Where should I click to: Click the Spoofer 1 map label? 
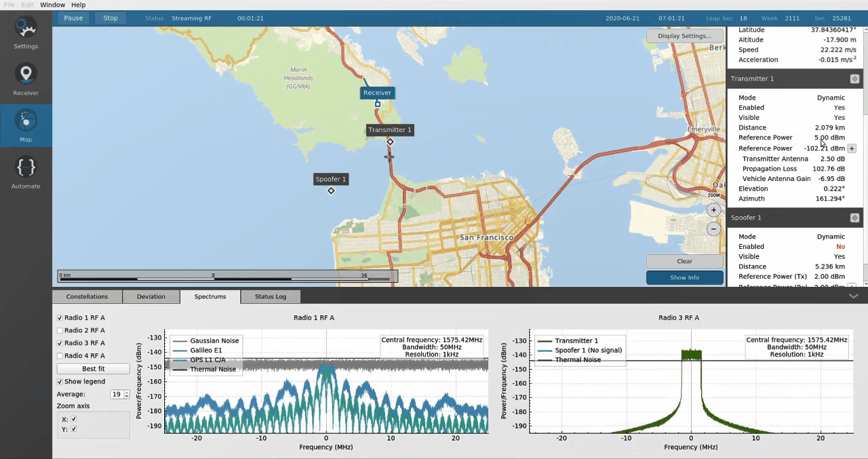click(x=331, y=179)
